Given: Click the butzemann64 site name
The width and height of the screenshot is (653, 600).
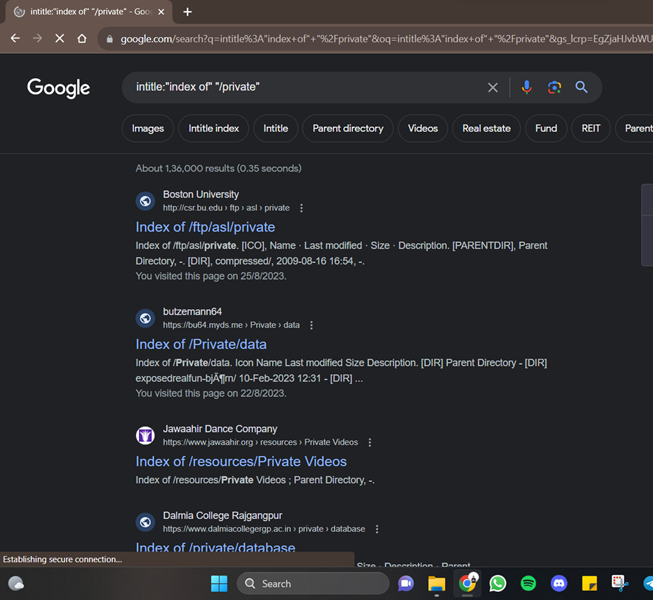Looking at the screenshot, I should (x=192, y=311).
